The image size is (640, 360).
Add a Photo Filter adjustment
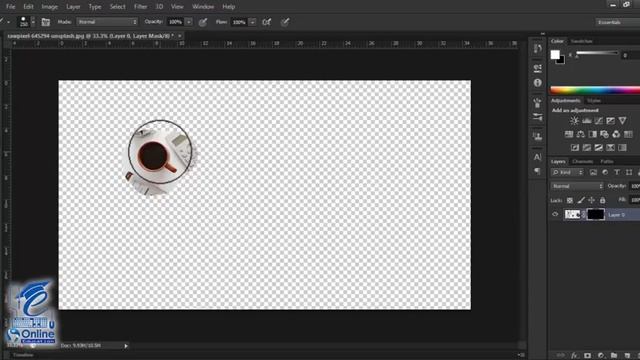(604, 134)
